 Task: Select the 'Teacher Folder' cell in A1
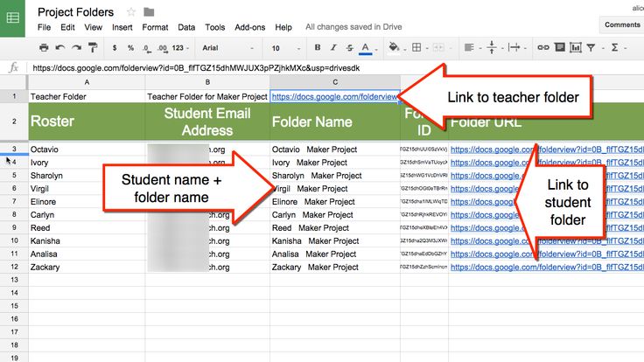click(87, 97)
